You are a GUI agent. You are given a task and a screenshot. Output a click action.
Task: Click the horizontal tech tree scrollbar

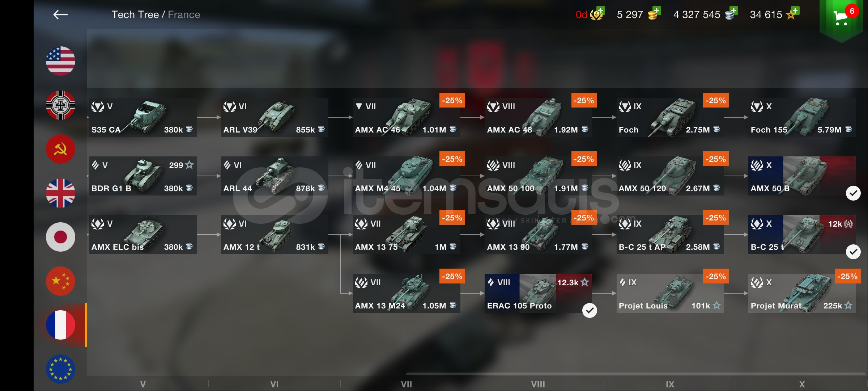635,374
